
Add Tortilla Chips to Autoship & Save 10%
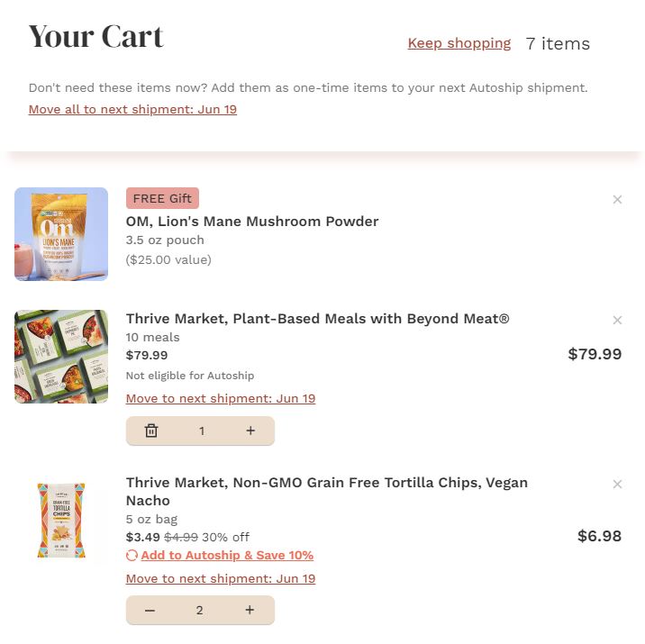point(227,556)
